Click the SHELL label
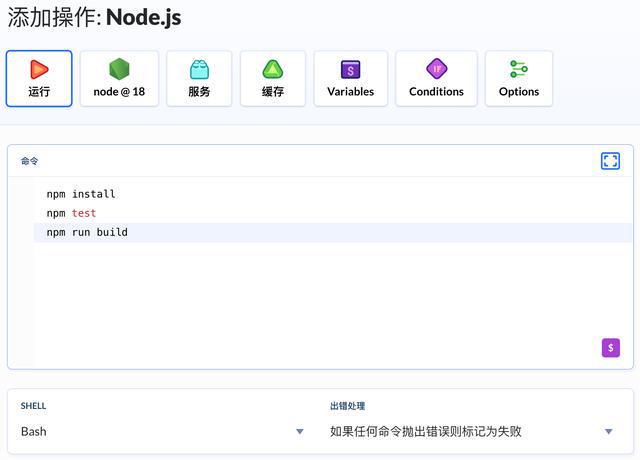 33,406
